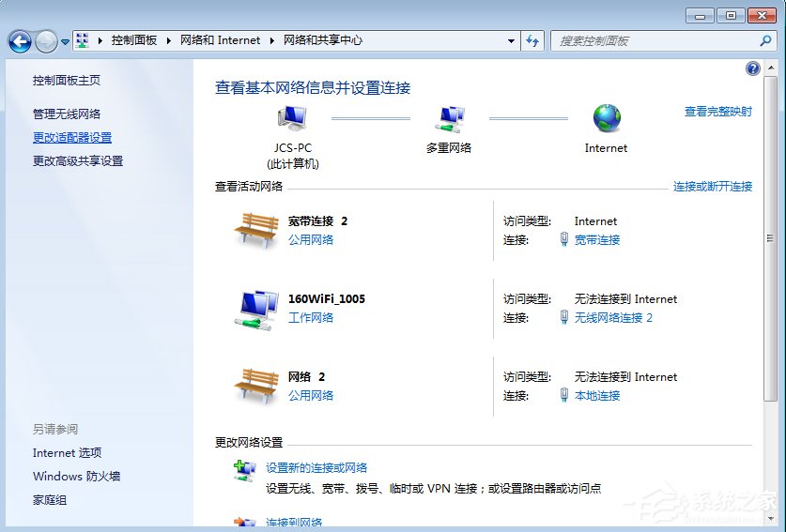Click the refresh button beside address bar

pyautogui.click(x=532, y=40)
